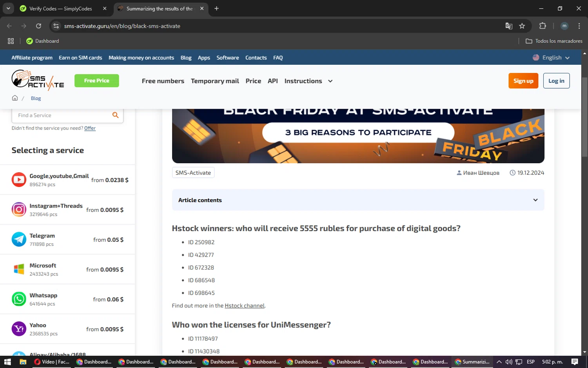Open the Blog top menu item

(186, 58)
